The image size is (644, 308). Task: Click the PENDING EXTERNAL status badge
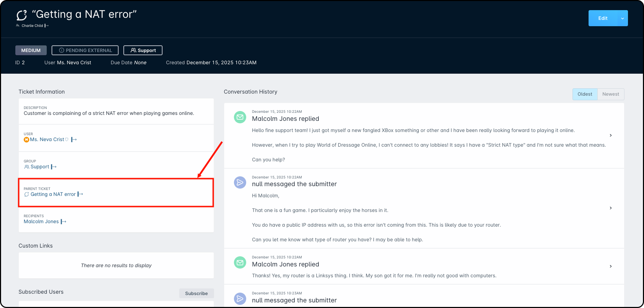pos(85,50)
